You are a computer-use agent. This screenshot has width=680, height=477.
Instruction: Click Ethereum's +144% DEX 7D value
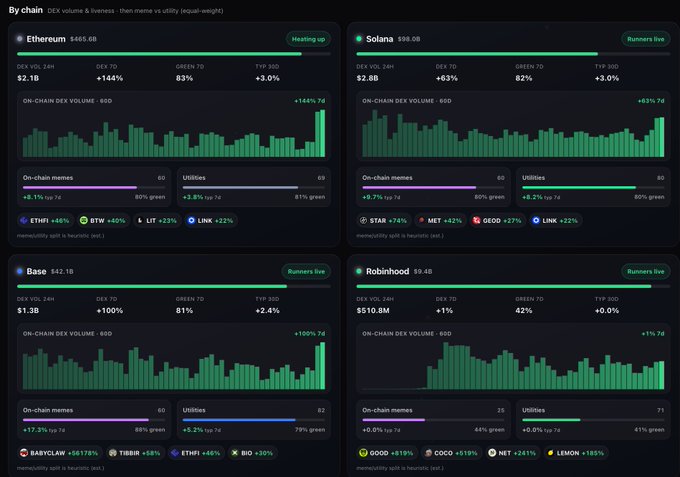110,78
